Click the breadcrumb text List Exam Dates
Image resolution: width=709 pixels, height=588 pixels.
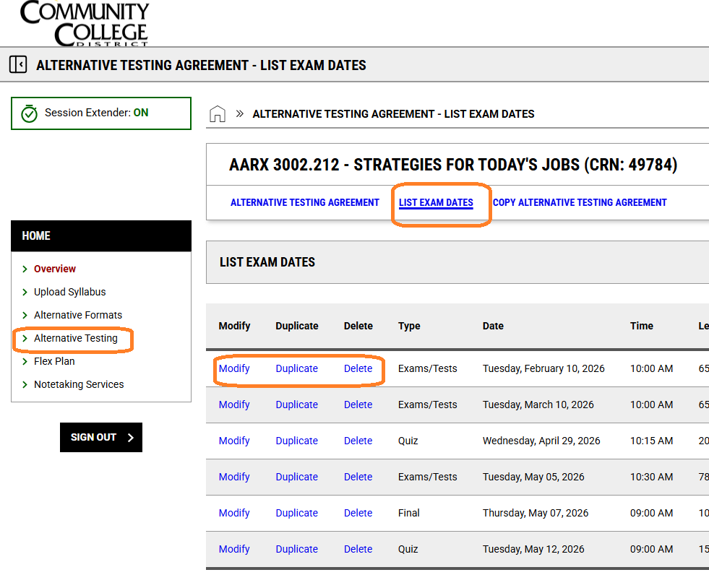coord(393,114)
